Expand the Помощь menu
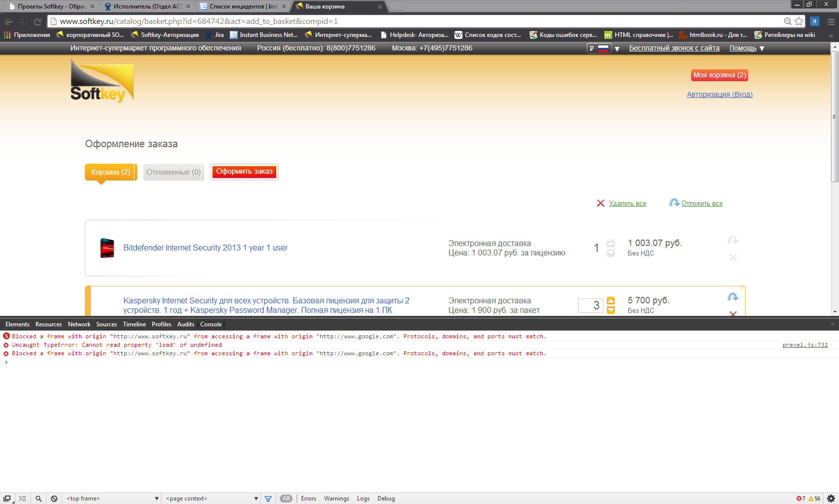This screenshot has height=504, width=839. [747, 48]
